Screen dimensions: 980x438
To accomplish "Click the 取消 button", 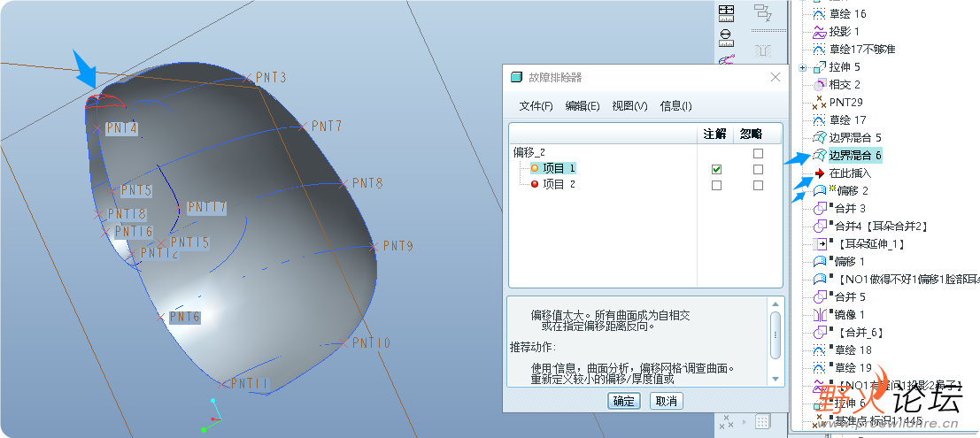I will pos(667,401).
